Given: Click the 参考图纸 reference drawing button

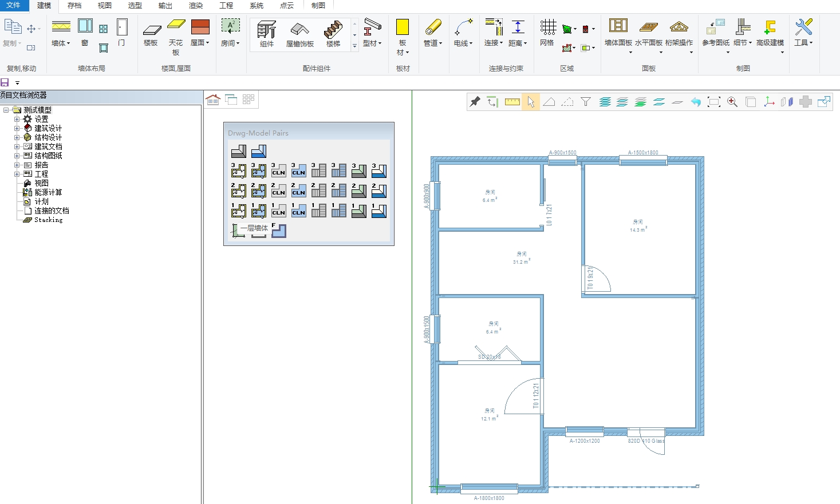Looking at the screenshot, I should tap(716, 34).
